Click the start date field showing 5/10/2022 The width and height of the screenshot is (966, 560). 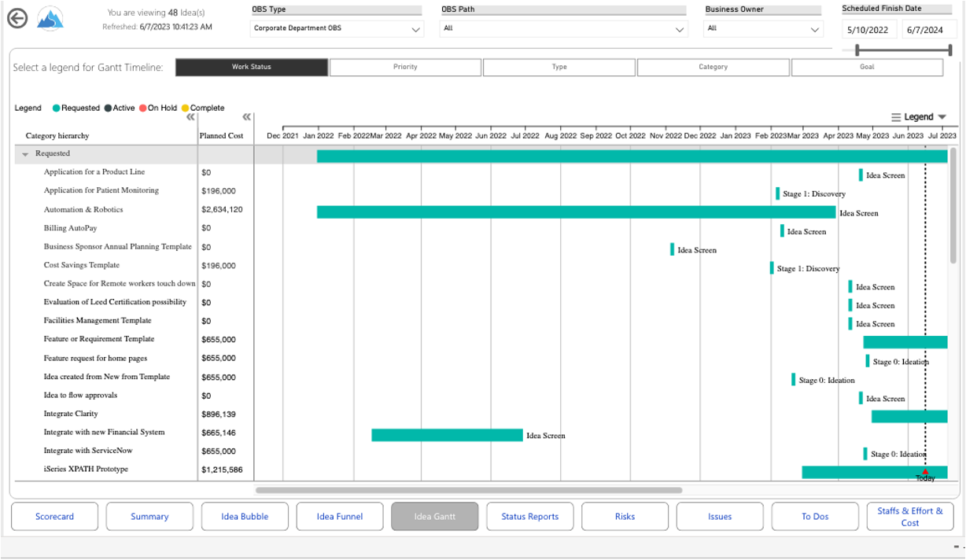(x=869, y=29)
